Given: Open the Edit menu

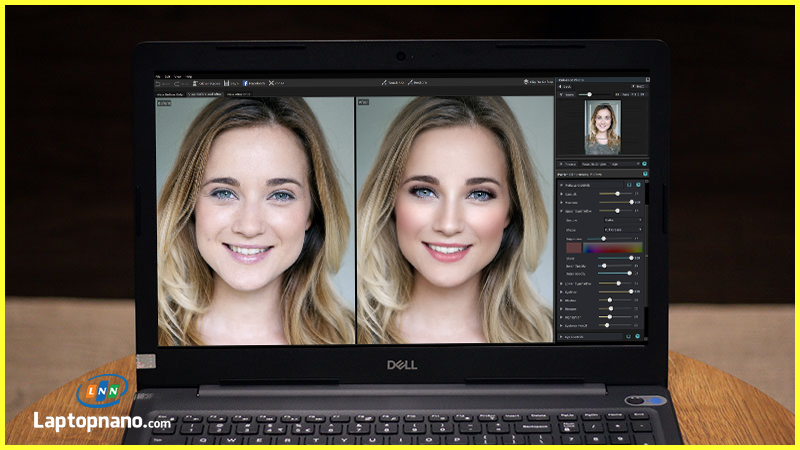Looking at the screenshot, I should pyautogui.click(x=167, y=77).
